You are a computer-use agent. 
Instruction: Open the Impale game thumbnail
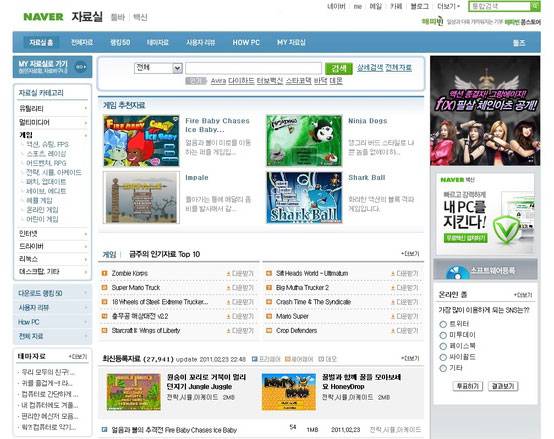141,197
